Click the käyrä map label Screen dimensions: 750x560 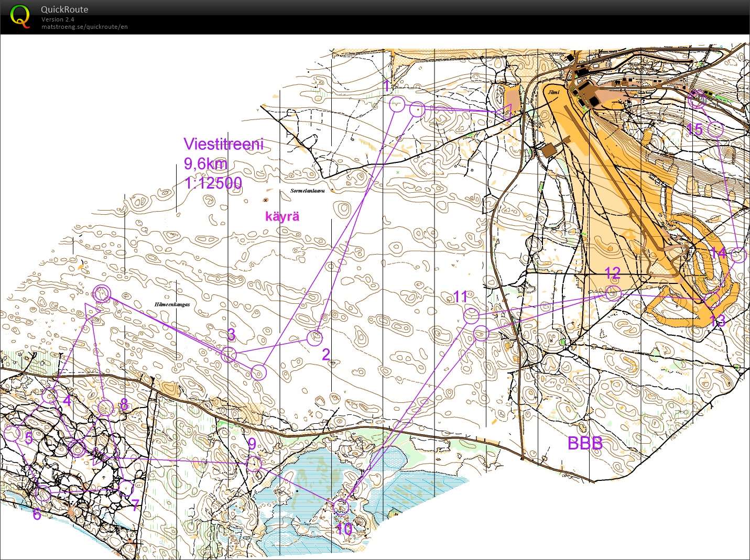point(282,216)
